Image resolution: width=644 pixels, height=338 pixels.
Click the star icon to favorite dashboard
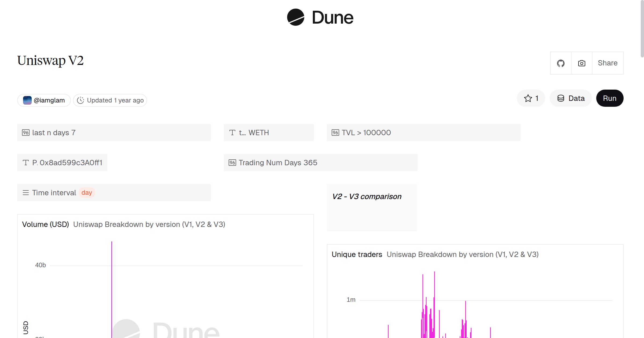pos(528,98)
